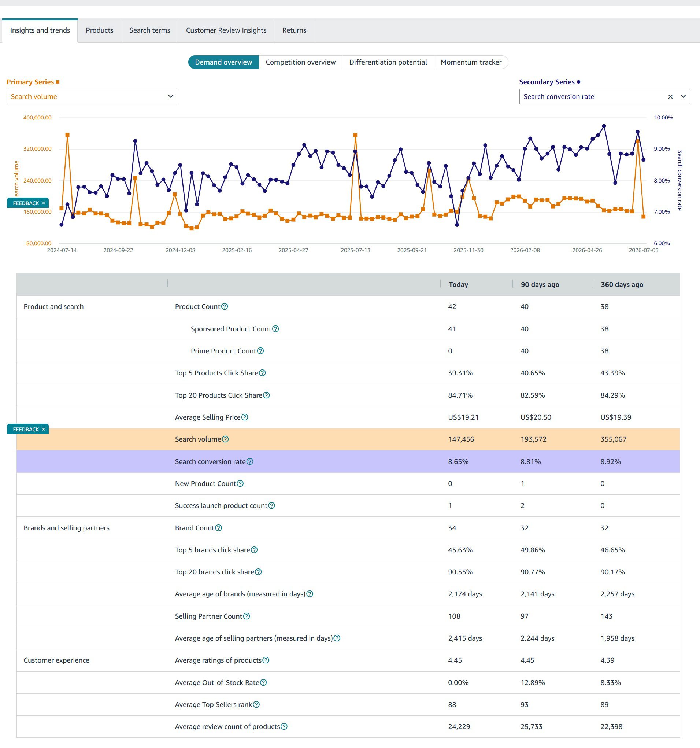700x748 pixels.
Task: Click help icon next to Top 5 Products Click Share
Action: coord(263,373)
